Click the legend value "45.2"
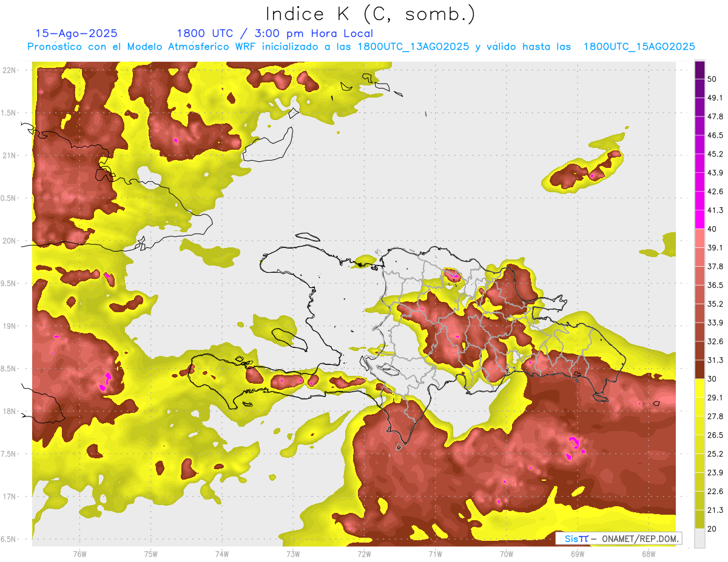Screen dimensions: 728x562 pos(715,154)
